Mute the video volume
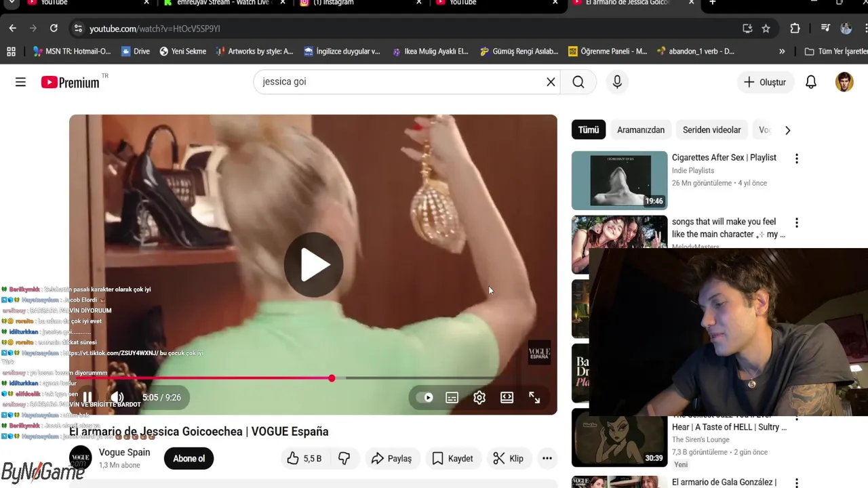Image resolution: width=868 pixels, height=488 pixels. (x=117, y=398)
